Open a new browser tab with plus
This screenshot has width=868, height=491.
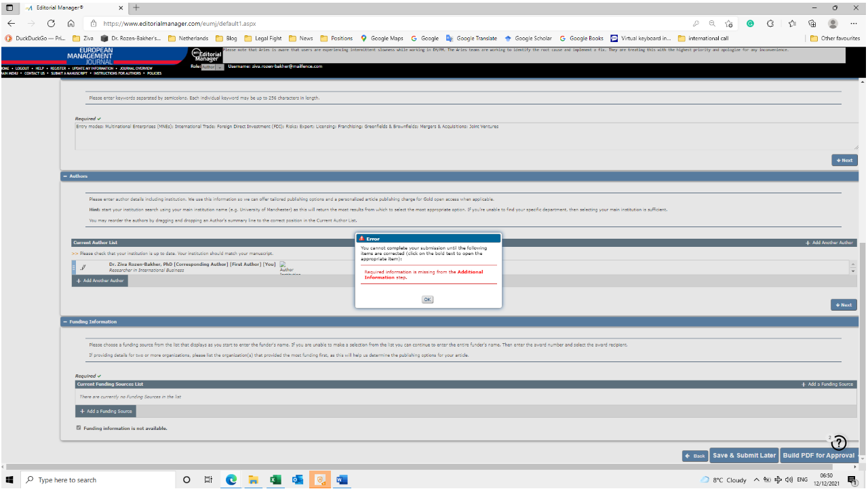[x=136, y=7]
